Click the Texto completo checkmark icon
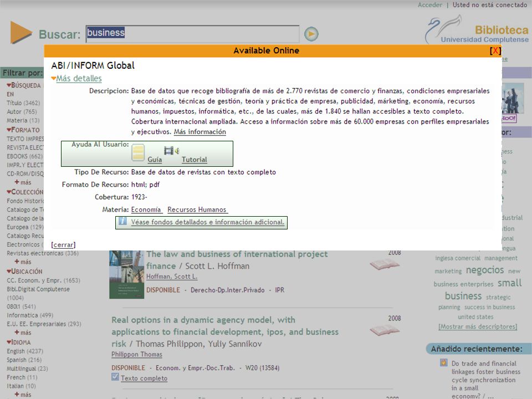The image size is (532, 399). [115, 377]
